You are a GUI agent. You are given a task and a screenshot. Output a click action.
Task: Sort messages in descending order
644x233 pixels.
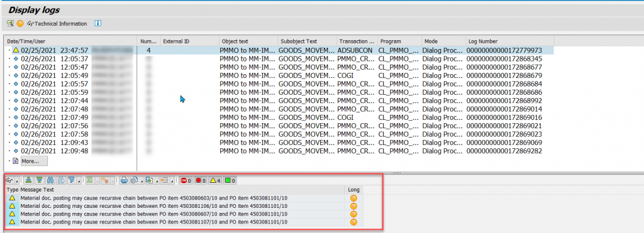click(40, 180)
